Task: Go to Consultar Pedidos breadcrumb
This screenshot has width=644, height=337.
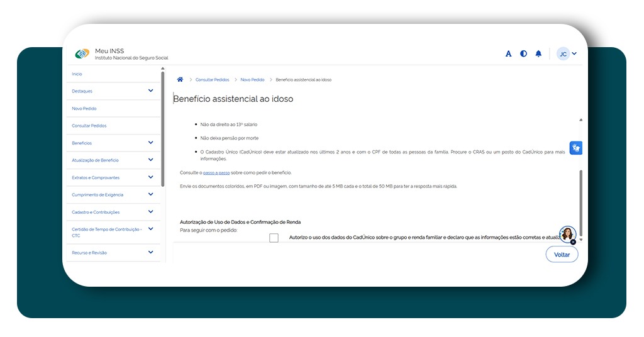Action: tap(213, 80)
